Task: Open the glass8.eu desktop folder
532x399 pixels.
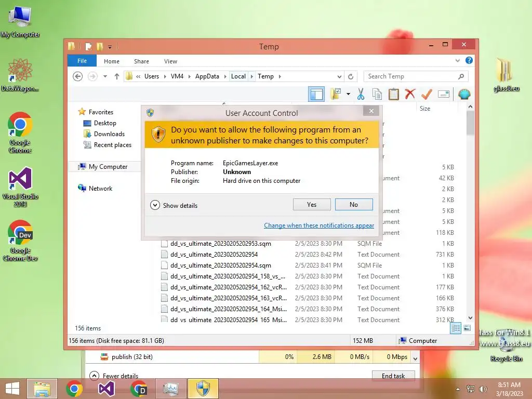Action: tap(506, 75)
